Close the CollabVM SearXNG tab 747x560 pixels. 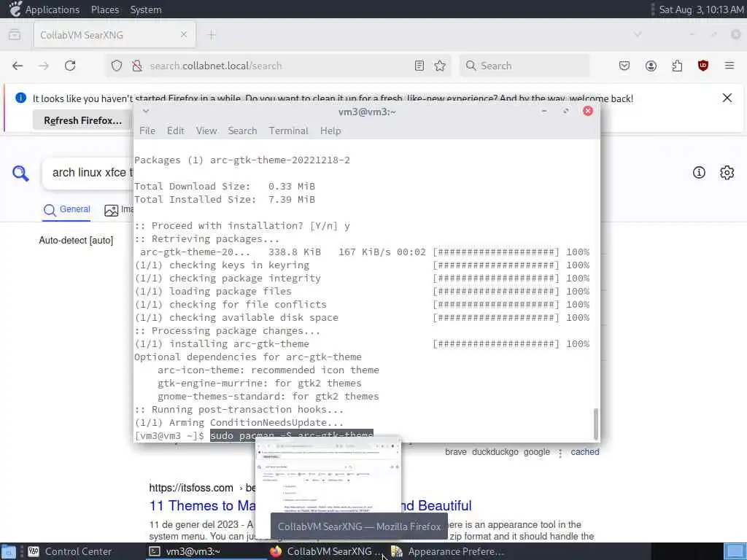(x=183, y=35)
